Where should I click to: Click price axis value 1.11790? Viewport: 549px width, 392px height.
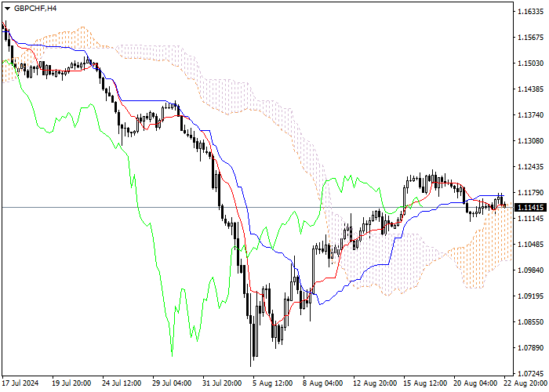[530, 193]
